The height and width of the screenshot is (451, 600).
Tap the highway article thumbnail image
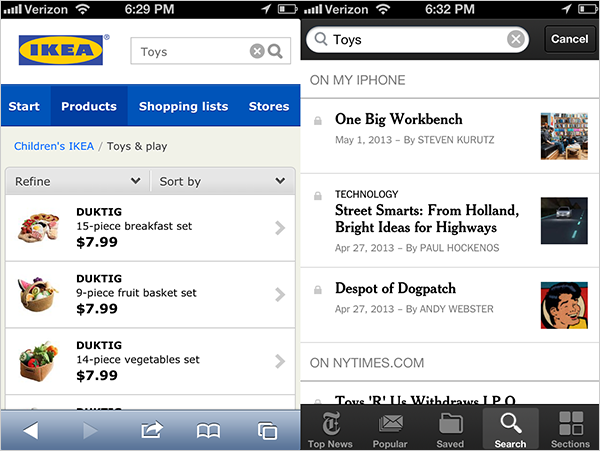click(564, 221)
